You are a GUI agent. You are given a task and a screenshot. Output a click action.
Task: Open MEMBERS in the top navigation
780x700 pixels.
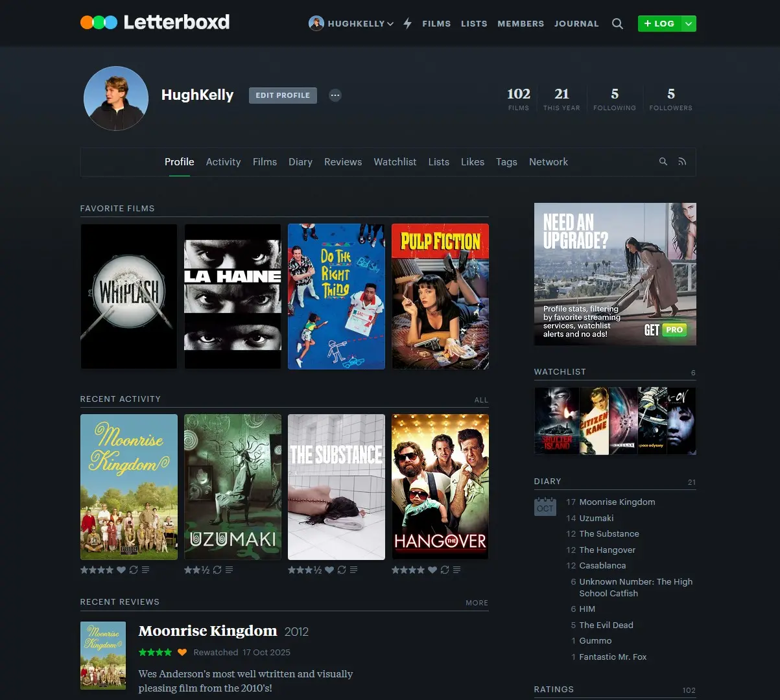pyautogui.click(x=521, y=23)
